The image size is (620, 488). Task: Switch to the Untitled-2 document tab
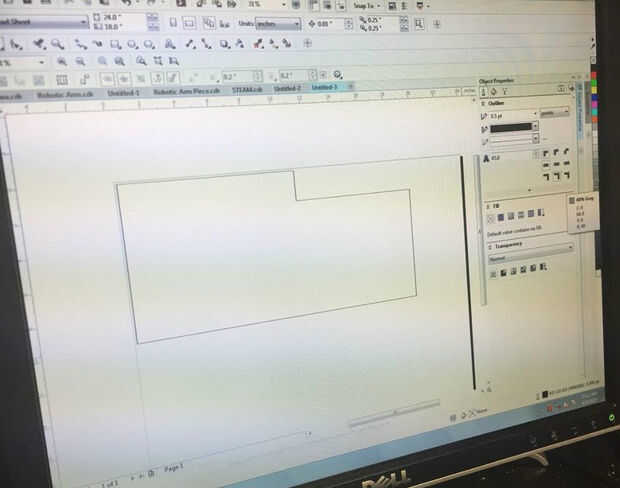pyautogui.click(x=287, y=89)
